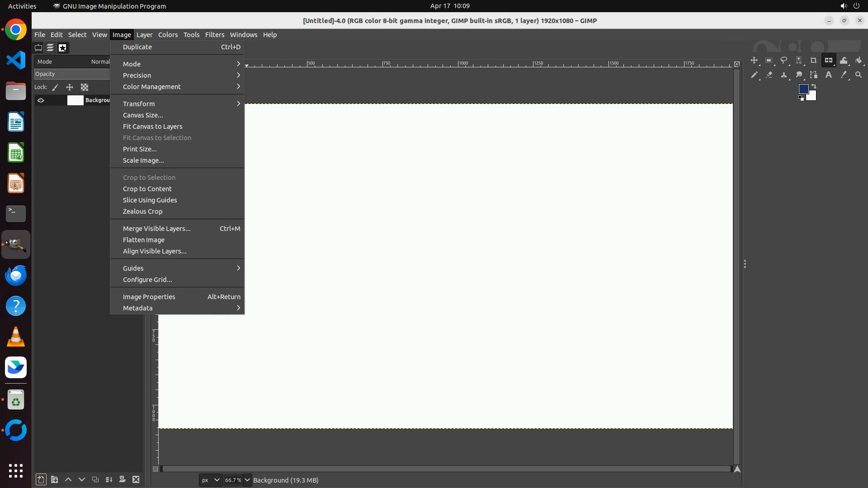Hide the Background layer with eye icon
Screen dimensions: 868x488
tap(41, 100)
